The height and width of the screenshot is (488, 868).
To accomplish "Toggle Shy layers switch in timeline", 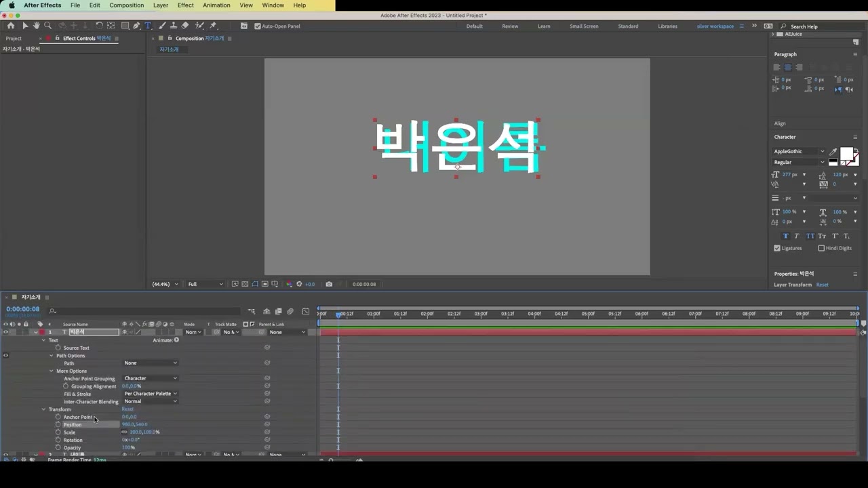I will [x=267, y=311].
